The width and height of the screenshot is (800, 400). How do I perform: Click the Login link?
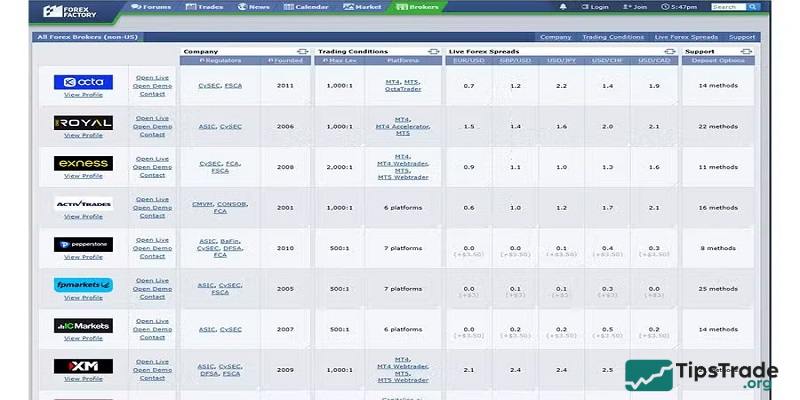(x=595, y=7)
